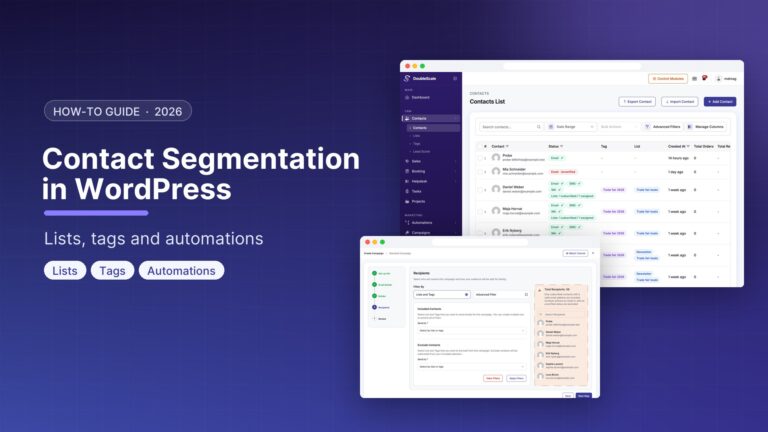Tick the select-all checkbox in the table header

point(480,146)
